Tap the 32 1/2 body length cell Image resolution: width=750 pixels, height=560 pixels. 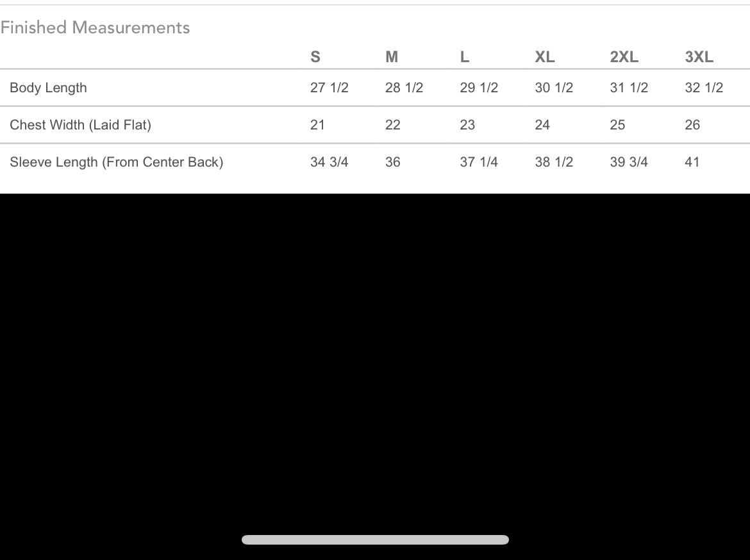coord(704,88)
